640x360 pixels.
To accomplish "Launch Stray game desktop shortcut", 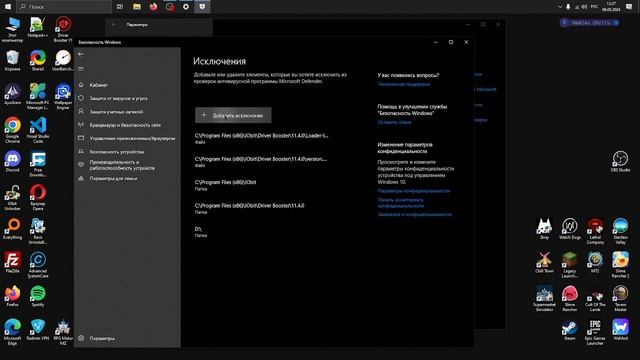I will [544, 229].
